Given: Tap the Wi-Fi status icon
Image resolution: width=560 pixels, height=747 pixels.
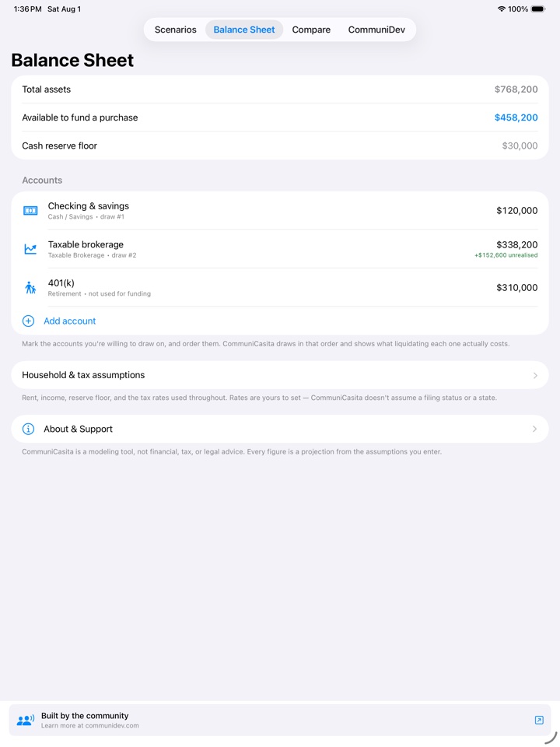Looking at the screenshot, I should coord(501,9).
